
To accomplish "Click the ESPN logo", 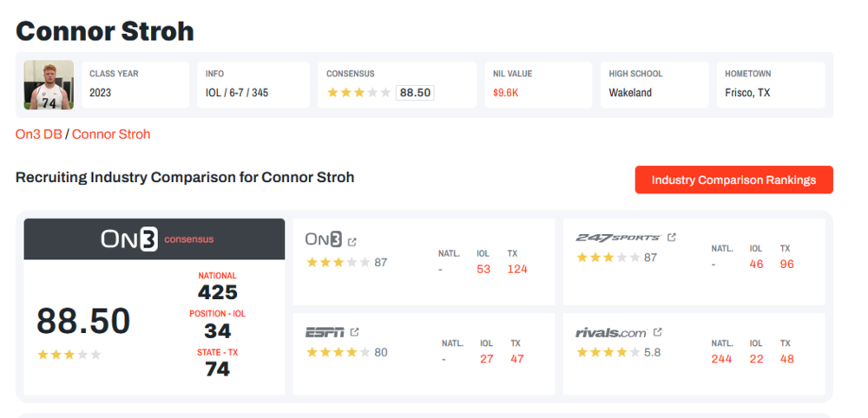I will point(325,332).
